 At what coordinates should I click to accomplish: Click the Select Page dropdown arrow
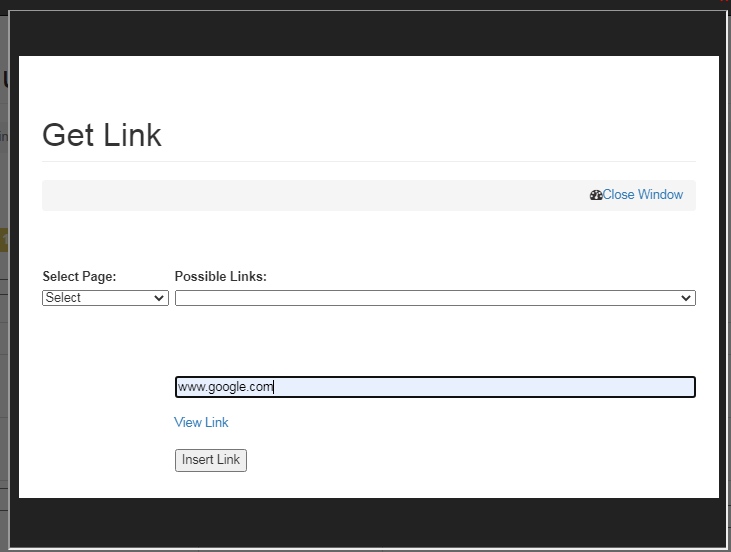pyautogui.click(x=159, y=298)
